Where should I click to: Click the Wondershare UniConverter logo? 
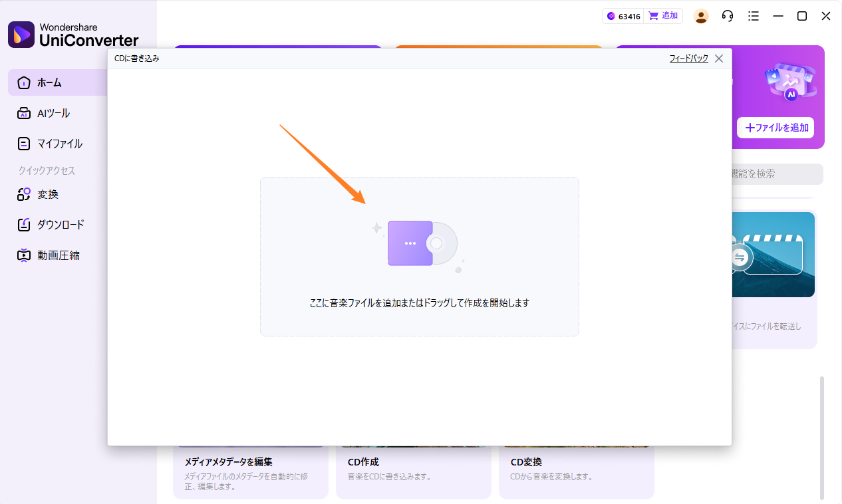73,33
